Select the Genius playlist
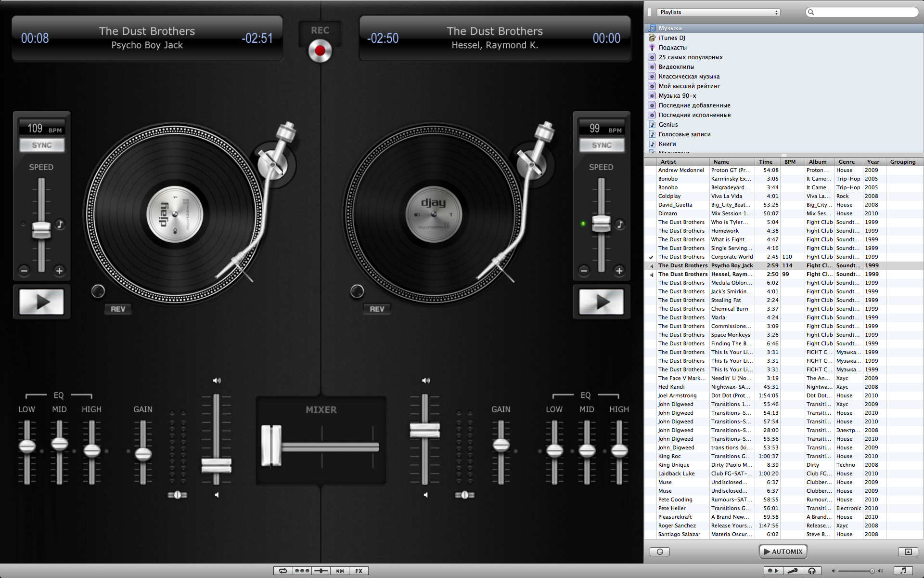924x578 pixels. click(783, 125)
